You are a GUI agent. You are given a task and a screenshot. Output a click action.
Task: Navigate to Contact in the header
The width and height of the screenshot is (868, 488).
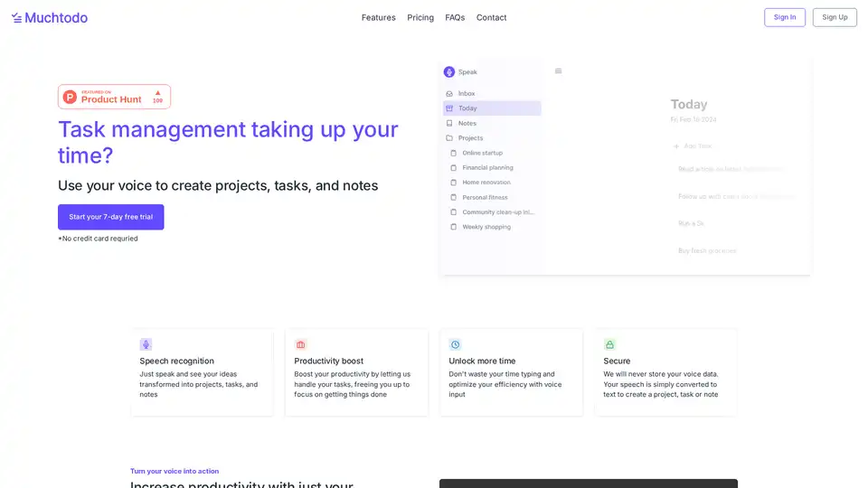pyautogui.click(x=491, y=17)
